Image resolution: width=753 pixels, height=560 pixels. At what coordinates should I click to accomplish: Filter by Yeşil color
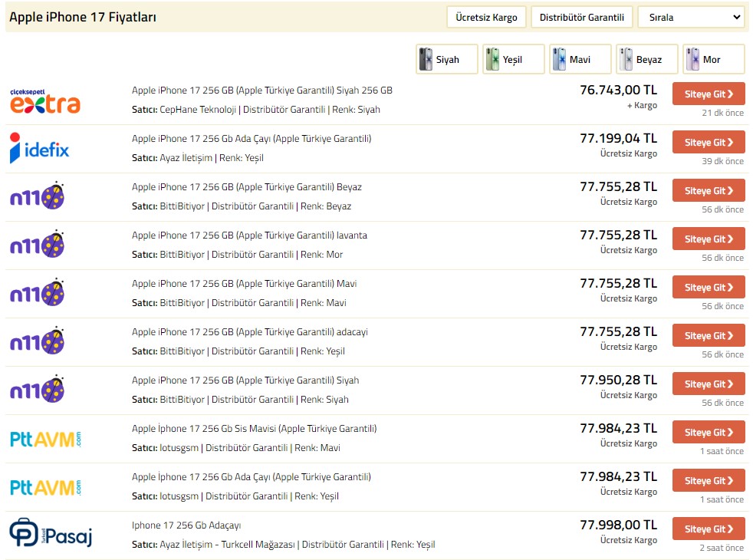pyautogui.click(x=513, y=60)
